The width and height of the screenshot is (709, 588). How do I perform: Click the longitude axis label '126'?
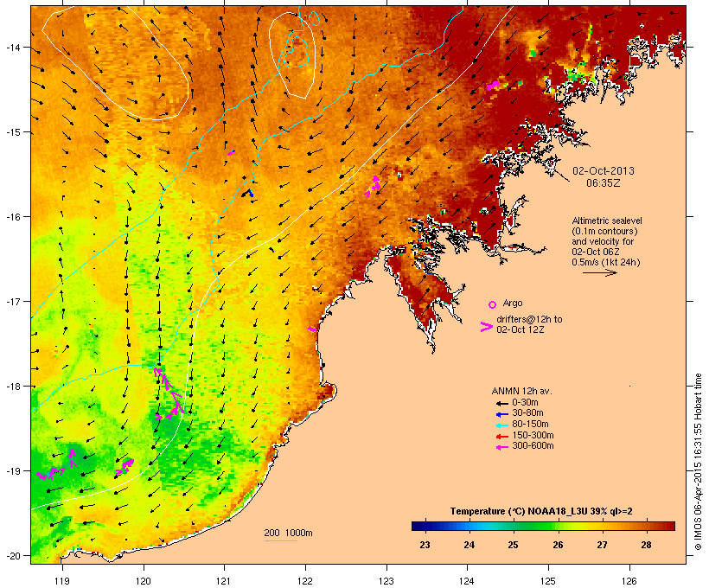pyautogui.click(x=629, y=580)
